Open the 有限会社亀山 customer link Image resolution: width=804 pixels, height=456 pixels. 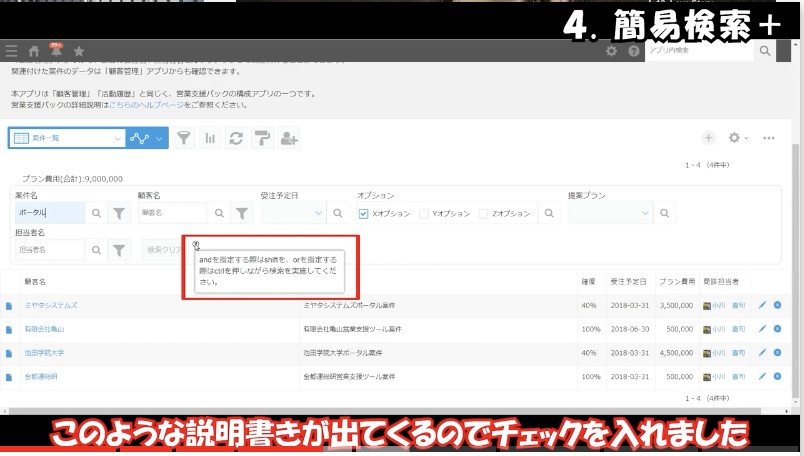44,328
